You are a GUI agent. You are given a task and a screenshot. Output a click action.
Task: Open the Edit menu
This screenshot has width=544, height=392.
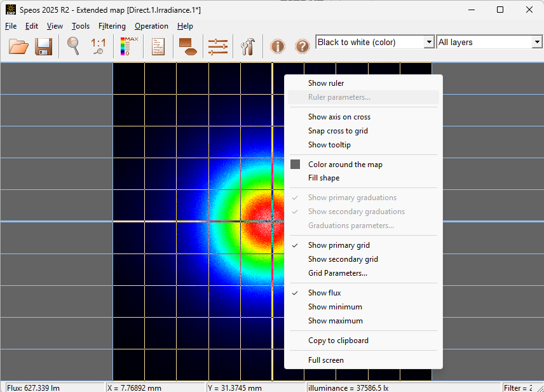32,26
